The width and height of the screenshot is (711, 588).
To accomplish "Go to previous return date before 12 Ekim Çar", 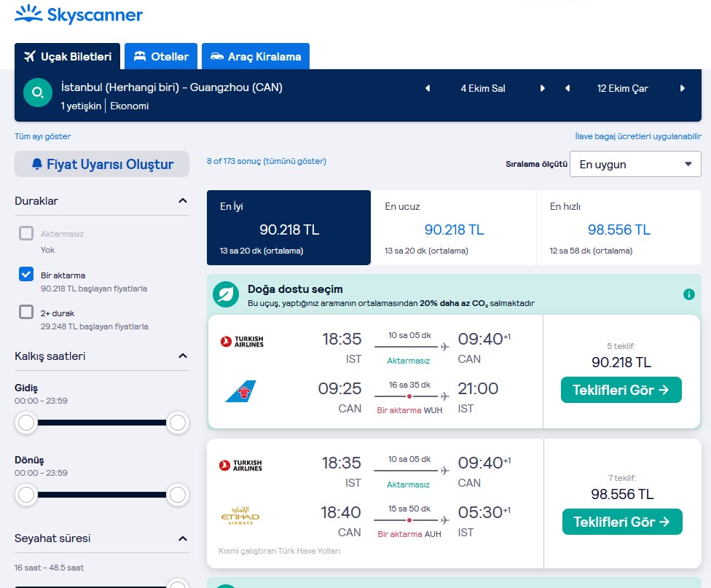I will (567, 88).
